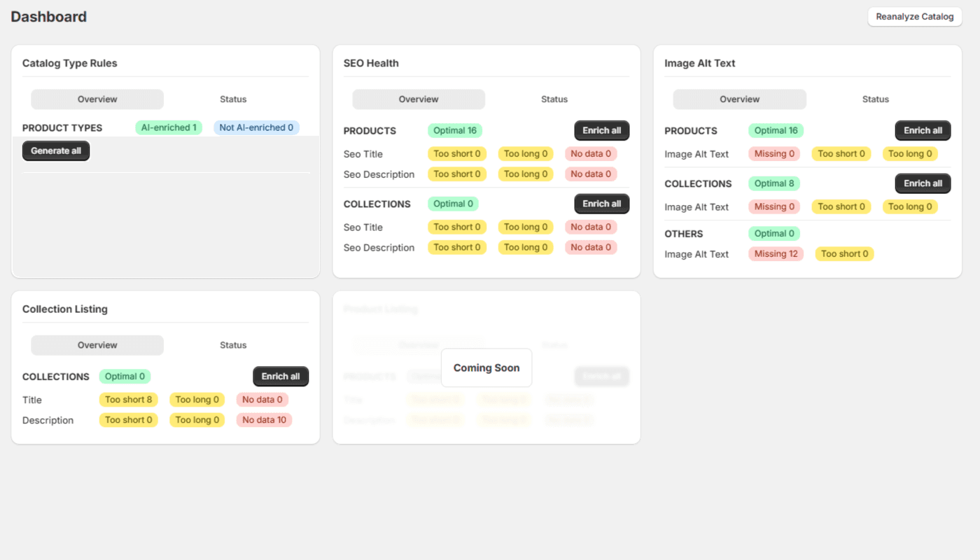Click Too long 0 badge in Collection Listing Title
This screenshot has width=980, height=560.
pos(197,400)
